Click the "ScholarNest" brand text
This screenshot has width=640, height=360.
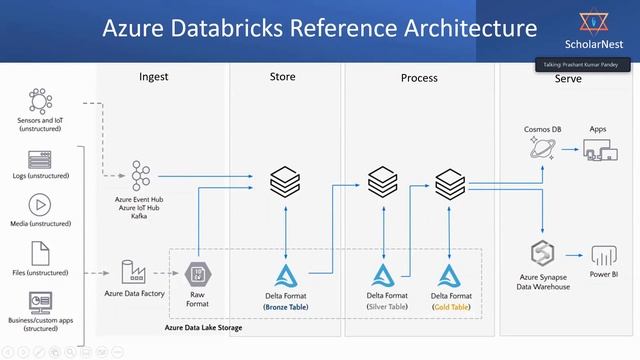coord(594,44)
